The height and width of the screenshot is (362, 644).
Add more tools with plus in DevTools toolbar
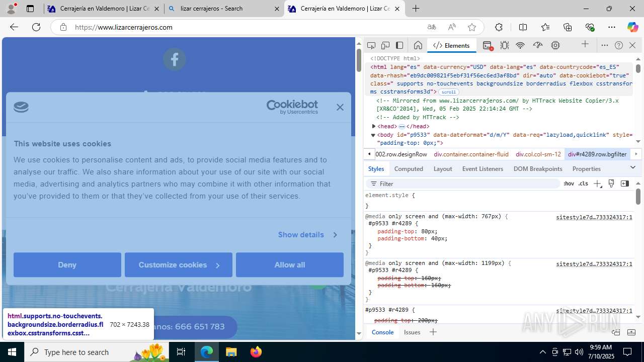coord(585,45)
